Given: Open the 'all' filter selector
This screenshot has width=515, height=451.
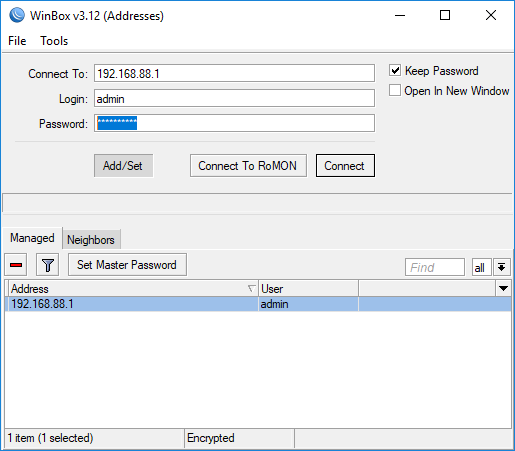Looking at the screenshot, I should 481,267.
